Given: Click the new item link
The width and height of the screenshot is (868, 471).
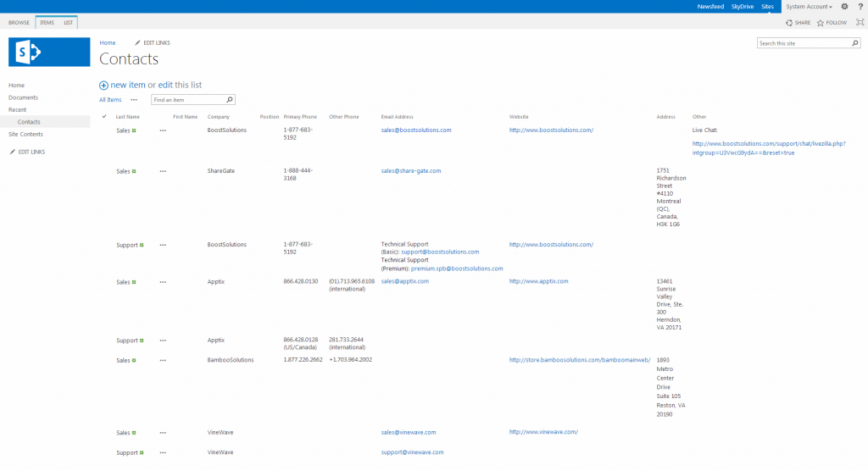Looking at the screenshot, I should coord(128,85).
